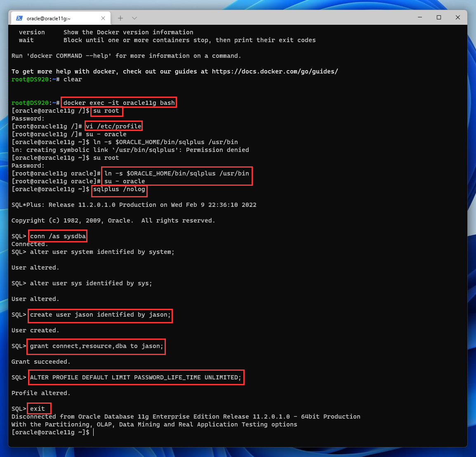Close the oracle@oracle11g:~ tab
The width and height of the screenshot is (476, 457).
coord(103,18)
